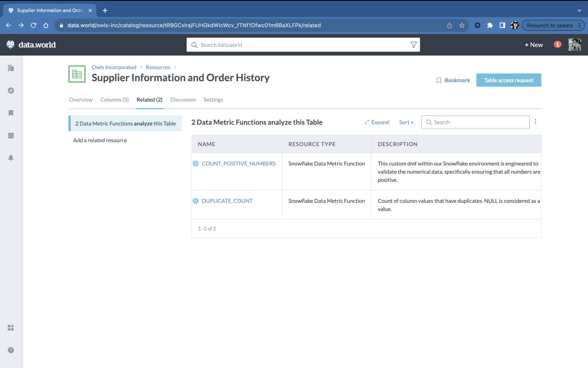
Task: Open the COUNT_POSITIVE_NUMBERS link
Action: [x=238, y=163]
